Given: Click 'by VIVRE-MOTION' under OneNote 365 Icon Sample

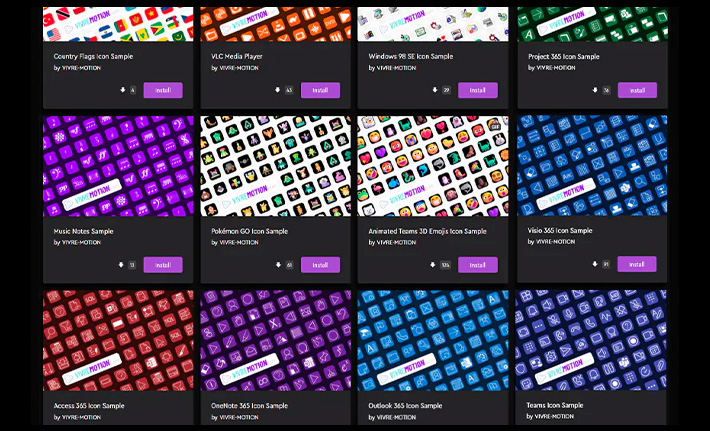Looking at the screenshot, I should (235, 417).
